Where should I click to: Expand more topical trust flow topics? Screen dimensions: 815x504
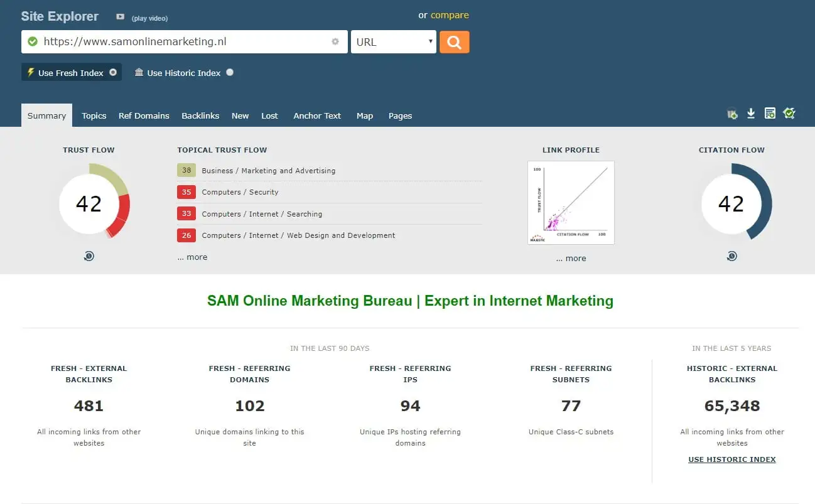pyautogui.click(x=192, y=257)
